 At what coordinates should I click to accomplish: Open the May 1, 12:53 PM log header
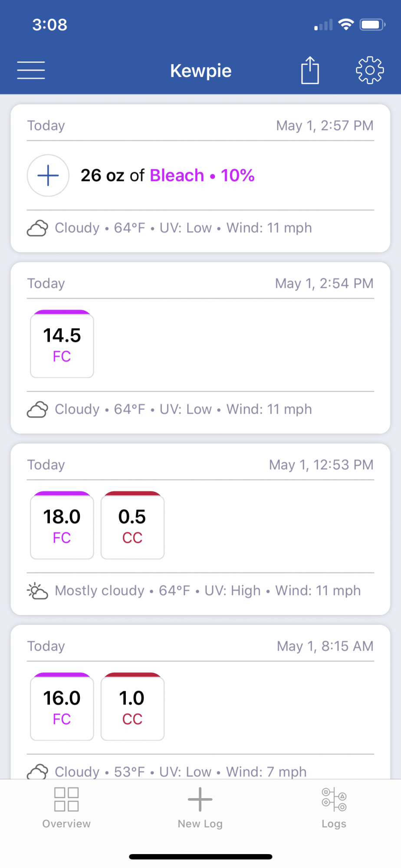pos(200,465)
